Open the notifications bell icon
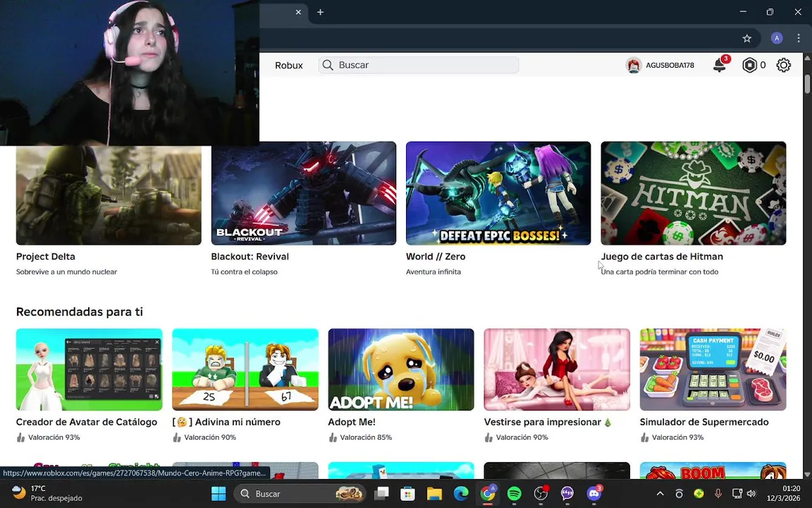This screenshot has width=812, height=508. click(x=719, y=66)
